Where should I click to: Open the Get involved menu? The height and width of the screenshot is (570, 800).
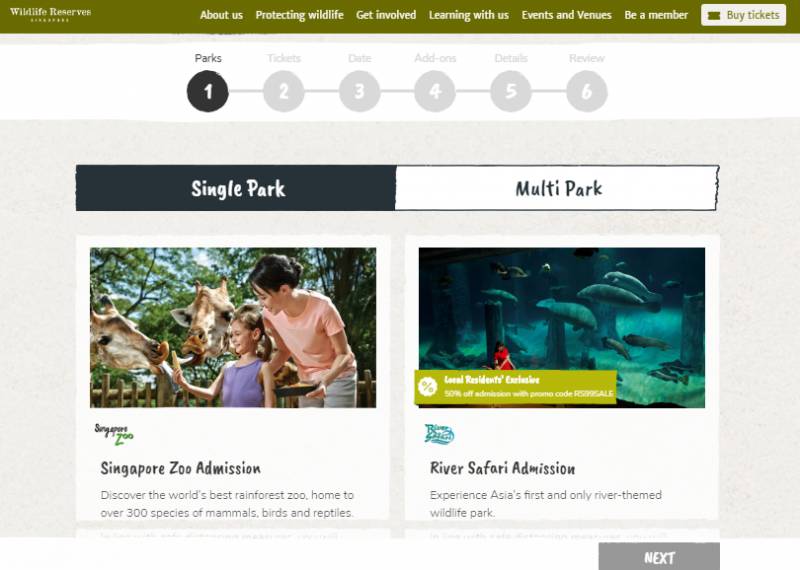click(x=386, y=15)
